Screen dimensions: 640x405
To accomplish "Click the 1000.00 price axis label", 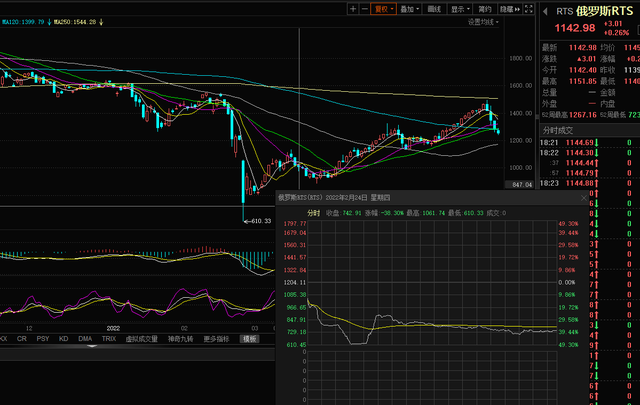I will pos(521,168).
